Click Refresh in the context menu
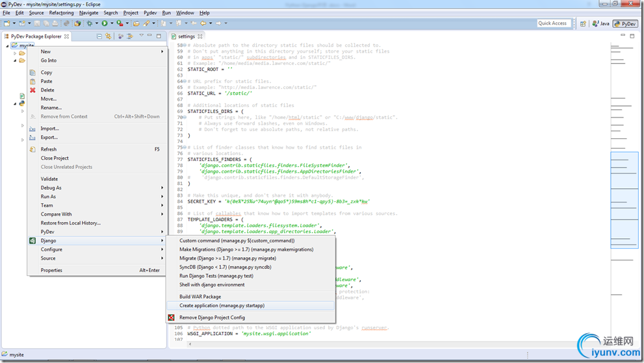The height and width of the screenshot is (363, 644). click(97, 149)
